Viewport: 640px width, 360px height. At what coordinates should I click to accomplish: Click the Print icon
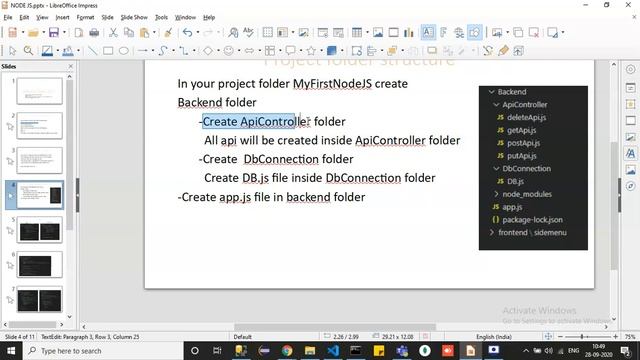94,32
